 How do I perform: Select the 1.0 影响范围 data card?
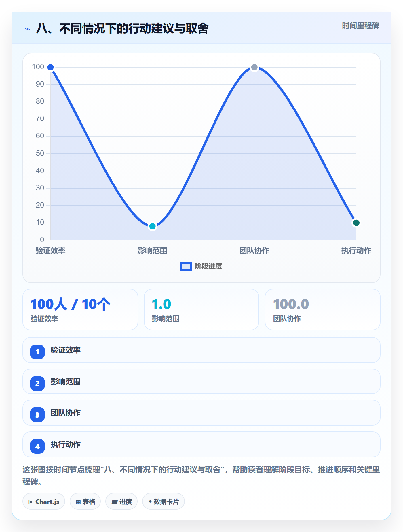201,309
